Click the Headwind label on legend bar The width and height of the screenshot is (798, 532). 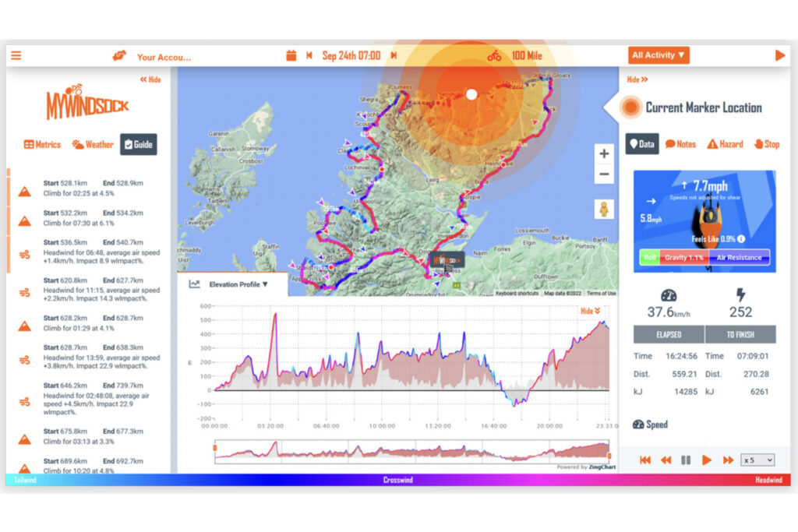click(x=768, y=480)
